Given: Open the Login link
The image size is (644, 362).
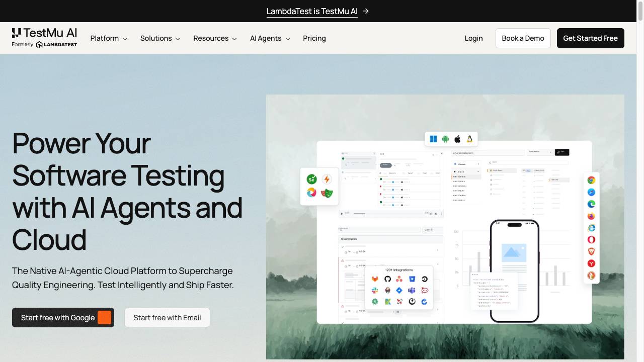Looking at the screenshot, I should tap(473, 38).
